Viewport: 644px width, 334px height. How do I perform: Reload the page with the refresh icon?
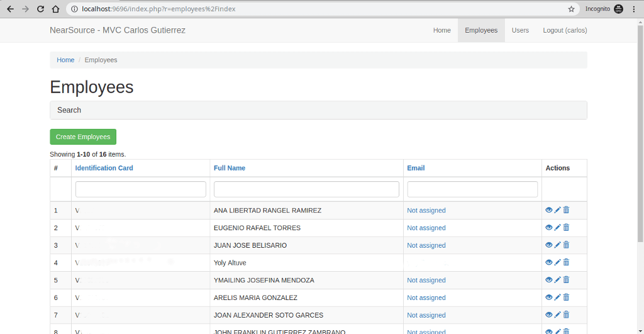40,9
